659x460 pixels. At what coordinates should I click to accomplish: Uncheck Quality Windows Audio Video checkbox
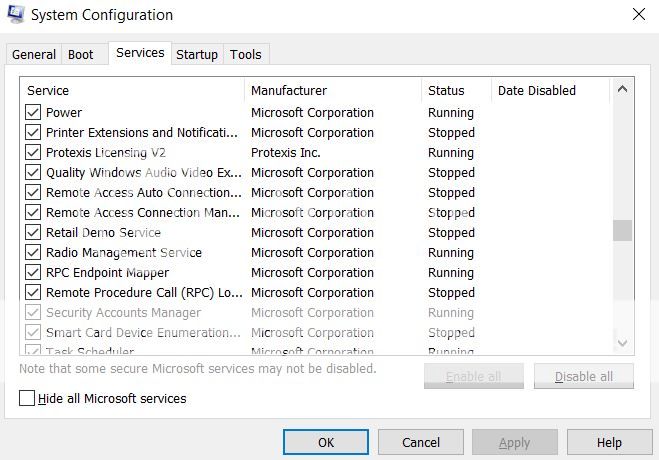(33, 172)
